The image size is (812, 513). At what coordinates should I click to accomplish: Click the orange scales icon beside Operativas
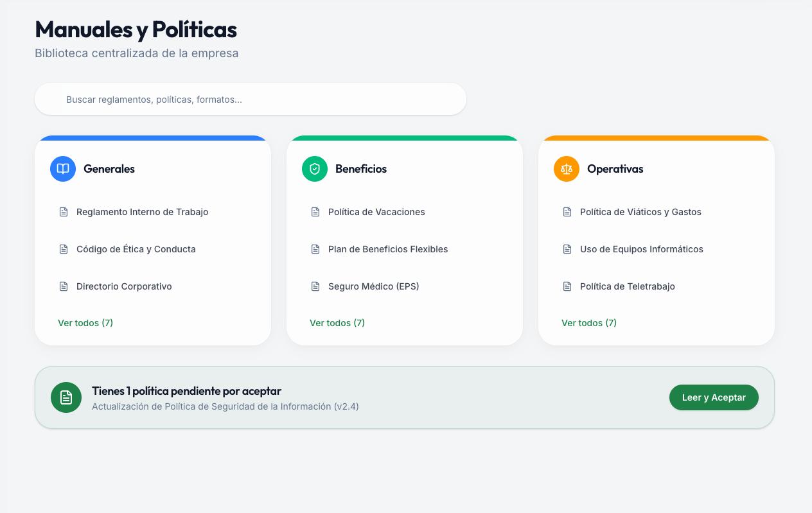[567, 169]
